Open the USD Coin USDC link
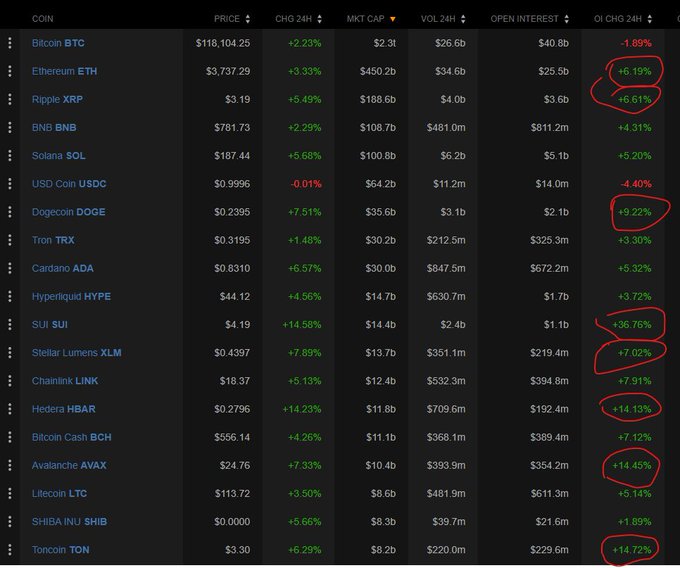The image size is (680, 568). click(69, 184)
